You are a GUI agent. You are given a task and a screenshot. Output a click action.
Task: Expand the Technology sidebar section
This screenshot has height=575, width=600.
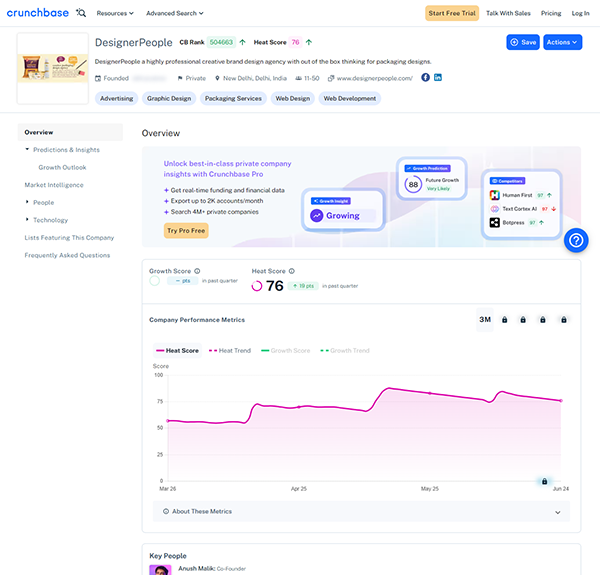point(27,220)
